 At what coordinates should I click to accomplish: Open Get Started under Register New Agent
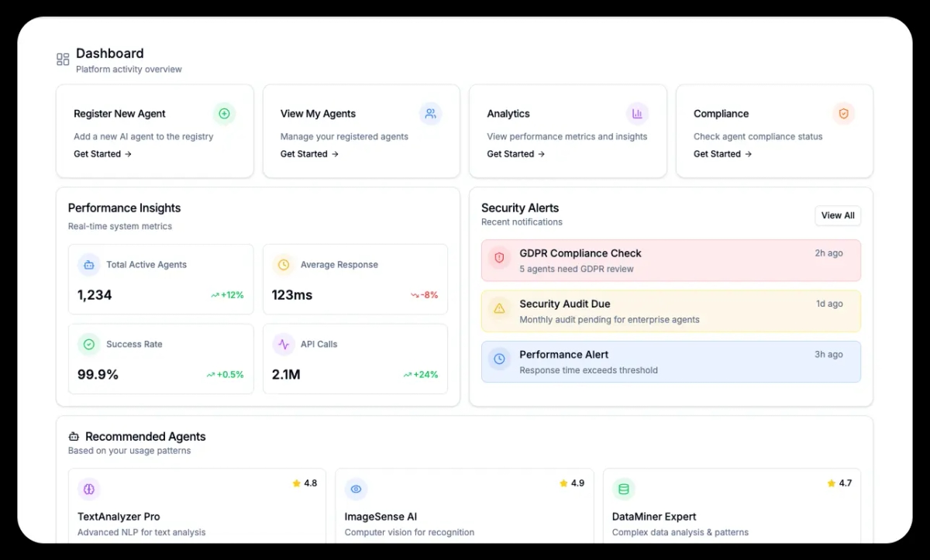[103, 154]
